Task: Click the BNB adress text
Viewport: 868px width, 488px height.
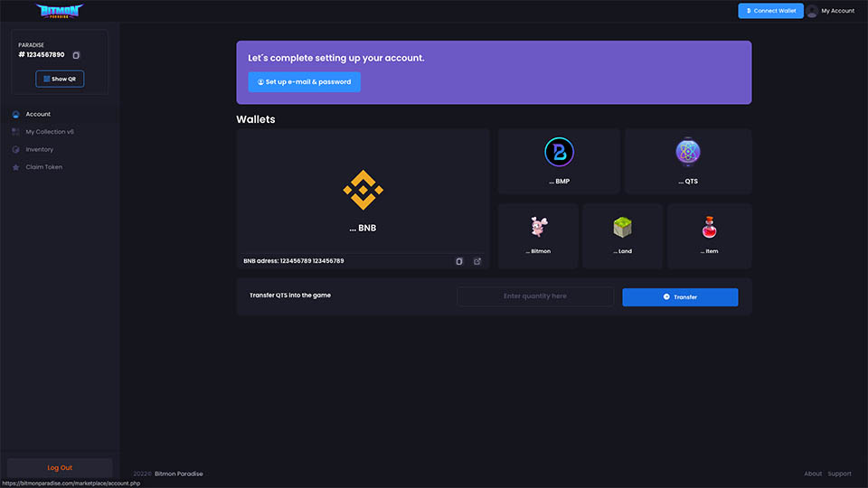Action: (293, 261)
